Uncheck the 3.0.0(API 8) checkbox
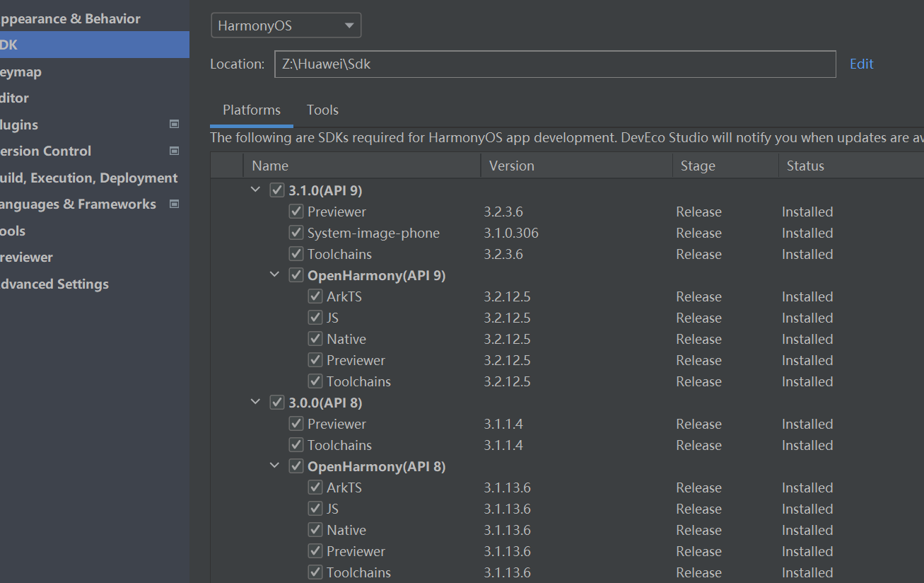Image resolution: width=924 pixels, height=583 pixels. point(277,403)
